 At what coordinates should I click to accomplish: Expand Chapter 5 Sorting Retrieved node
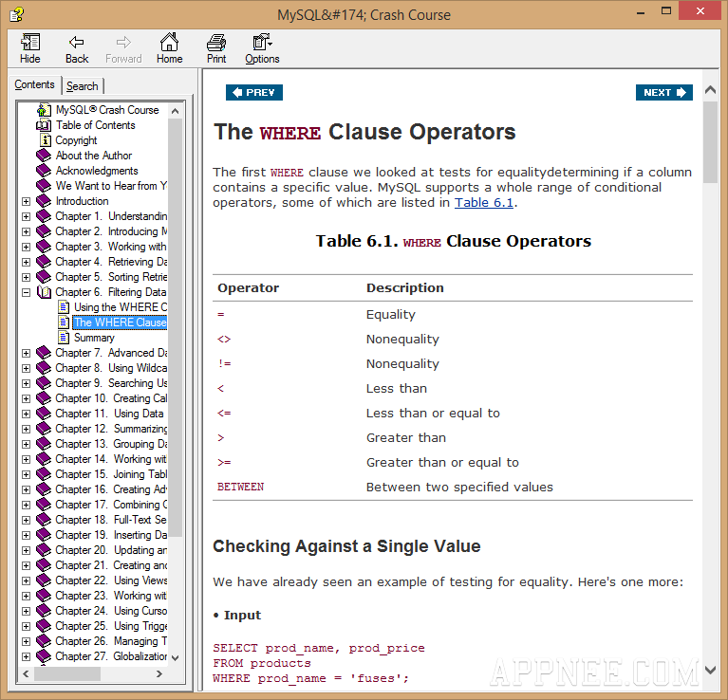click(26, 277)
